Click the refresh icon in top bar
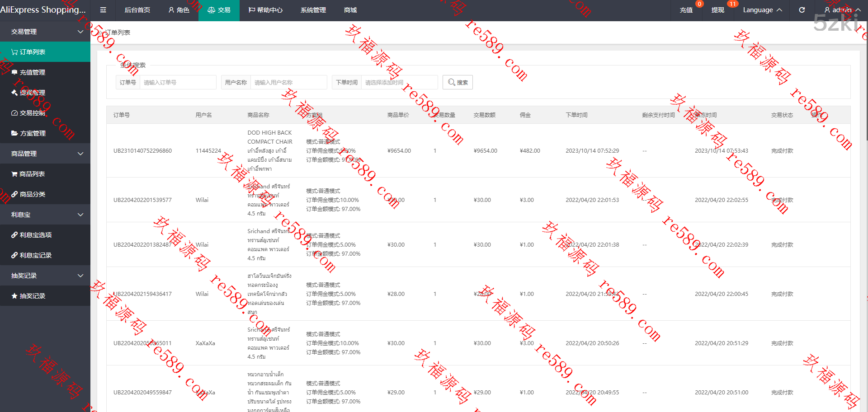 tap(802, 10)
